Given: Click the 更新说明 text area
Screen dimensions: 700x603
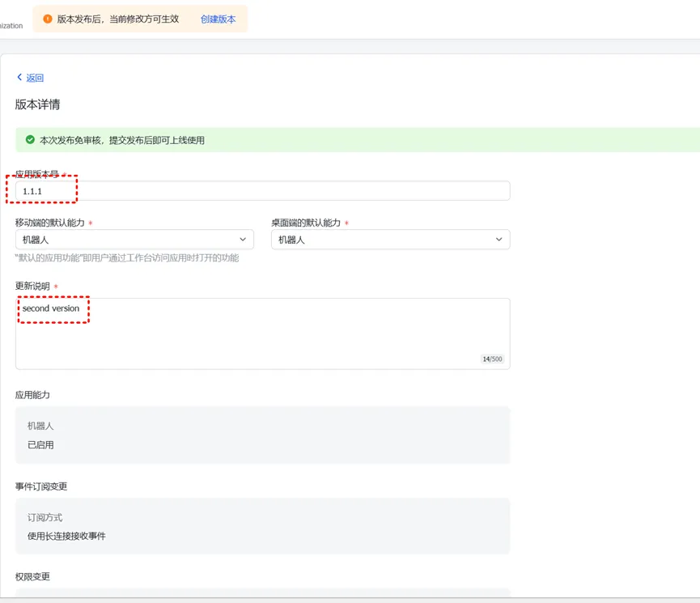Looking at the screenshot, I should (x=262, y=333).
